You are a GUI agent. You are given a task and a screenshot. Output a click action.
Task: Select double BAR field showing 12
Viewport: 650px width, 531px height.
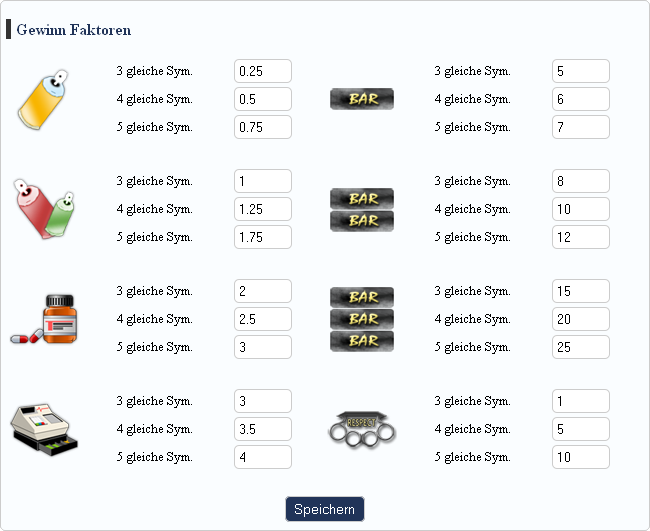coord(581,237)
